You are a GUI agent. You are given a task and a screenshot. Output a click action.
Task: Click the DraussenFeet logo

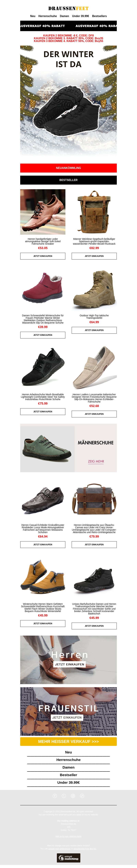tap(68, 8)
